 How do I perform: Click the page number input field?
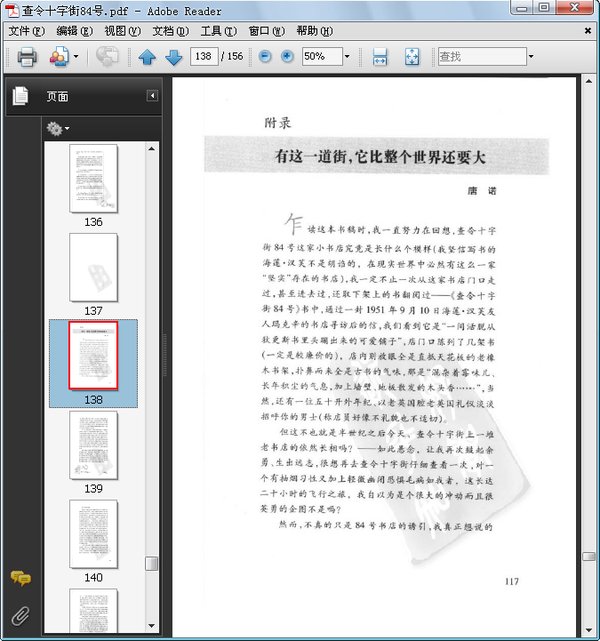(x=203, y=57)
